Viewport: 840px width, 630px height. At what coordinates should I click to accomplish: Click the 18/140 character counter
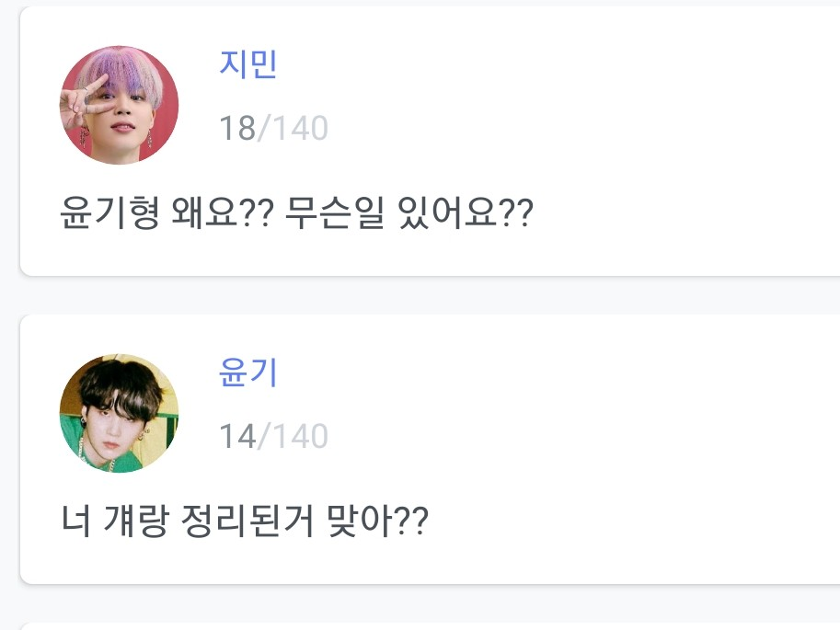click(x=273, y=129)
